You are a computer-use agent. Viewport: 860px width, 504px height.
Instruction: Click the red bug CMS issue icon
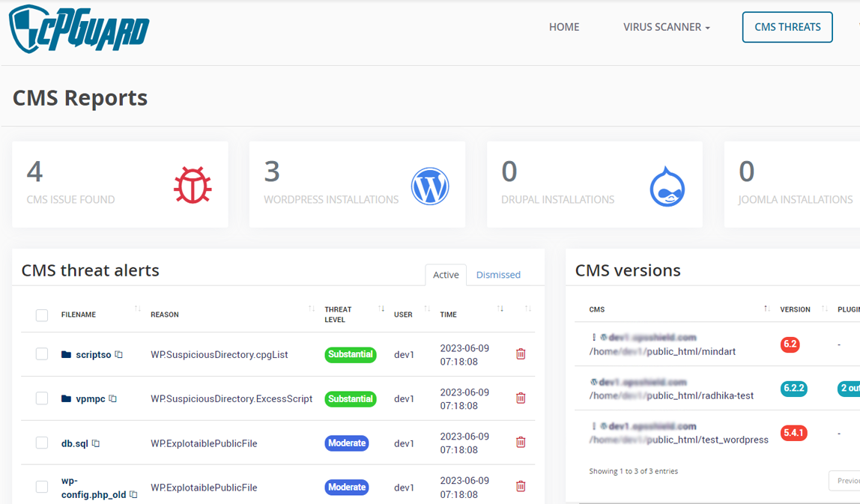tap(193, 185)
